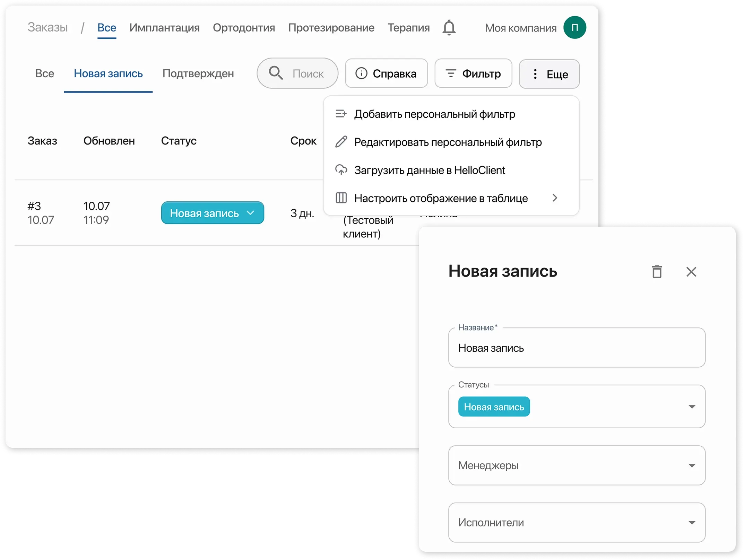This screenshot has width=744, height=560.
Task: Click the pencil icon for editing personal filter
Action: [341, 141]
